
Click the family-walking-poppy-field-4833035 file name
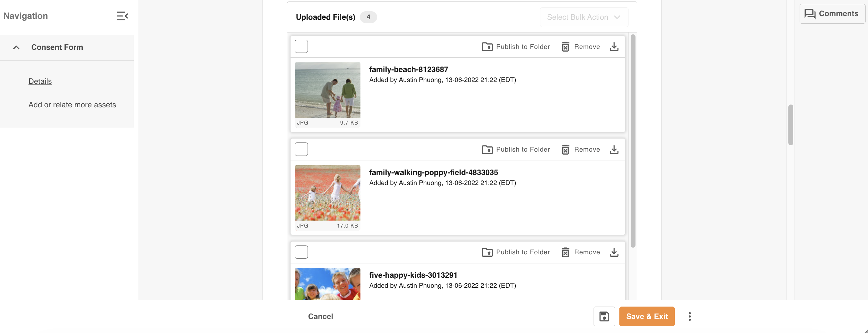click(433, 172)
